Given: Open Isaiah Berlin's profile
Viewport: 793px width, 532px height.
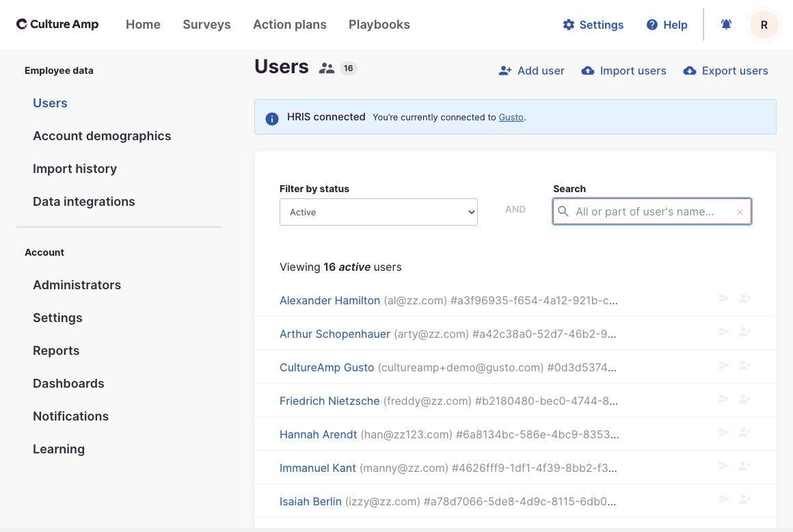Looking at the screenshot, I should [310, 501].
